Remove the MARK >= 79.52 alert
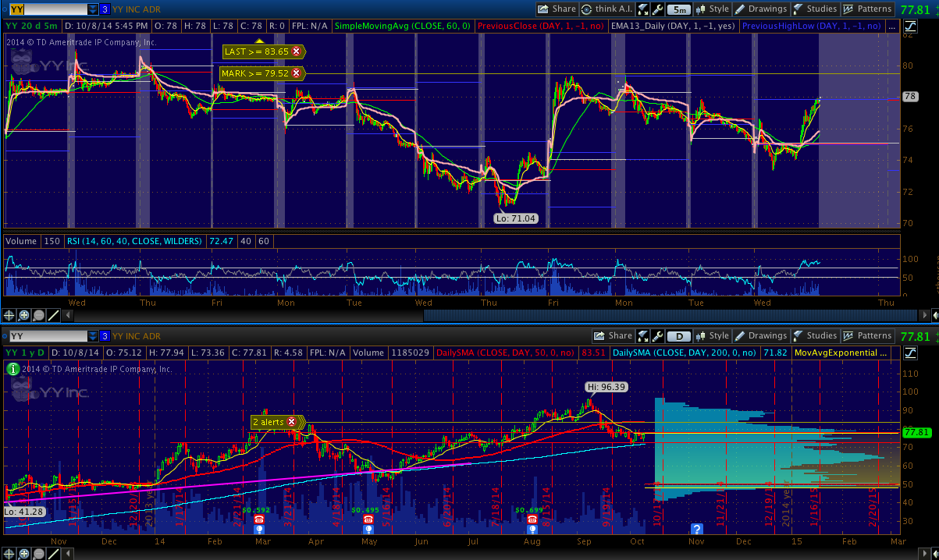The width and height of the screenshot is (939, 560). pyautogui.click(x=297, y=73)
